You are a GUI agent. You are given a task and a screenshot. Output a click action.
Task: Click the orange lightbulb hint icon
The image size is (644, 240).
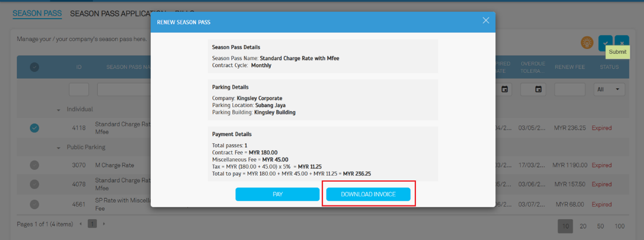click(587, 42)
